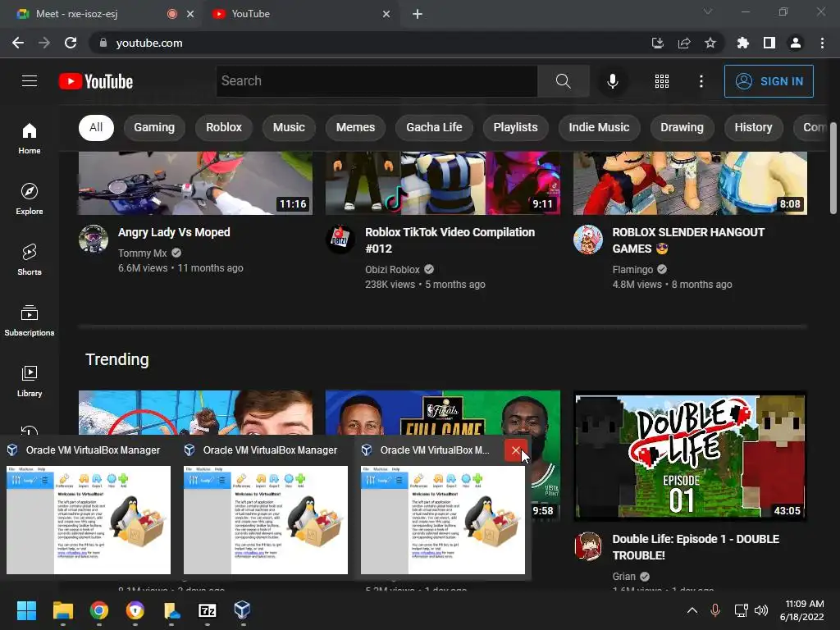Start voice search with microphone icon

point(612,81)
